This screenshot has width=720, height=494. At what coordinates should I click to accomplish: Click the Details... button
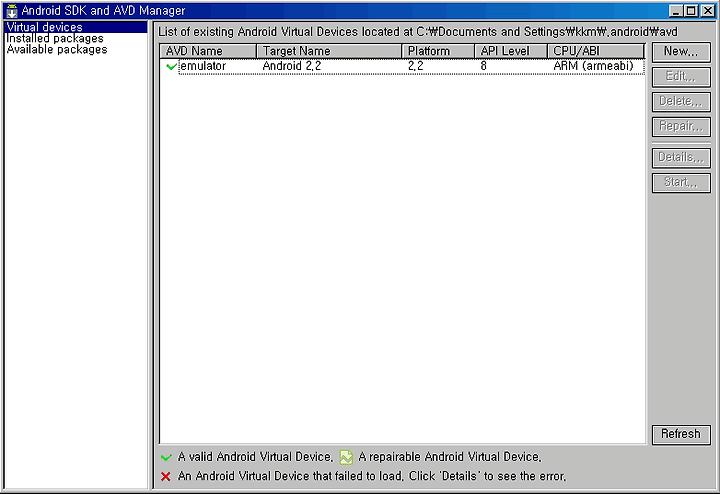(x=681, y=157)
